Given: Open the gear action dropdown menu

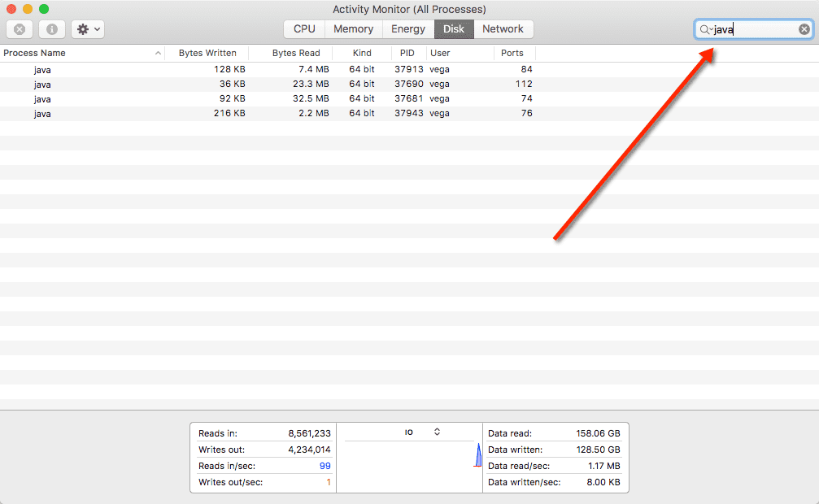Looking at the screenshot, I should coord(88,29).
